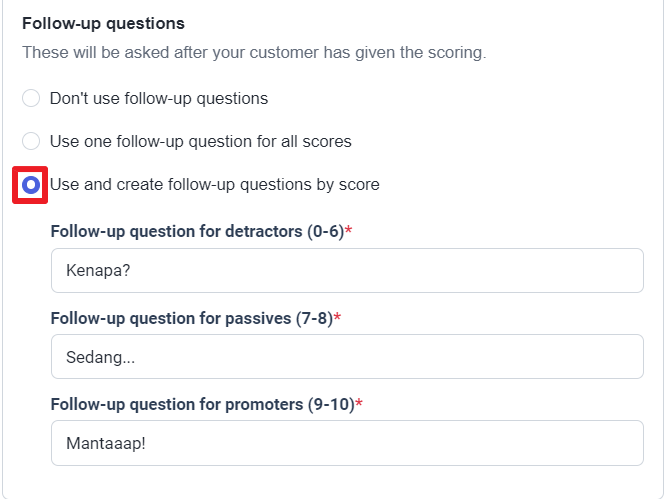The height and width of the screenshot is (499, 664).
Task: Place cursor on the "Mantaaap!" text
Action: point(105,443)
